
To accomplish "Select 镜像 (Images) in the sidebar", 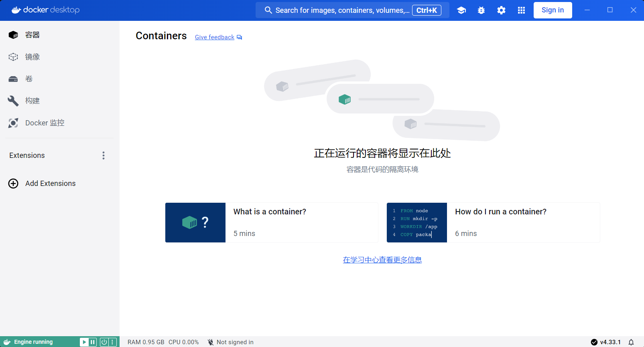I will [x=32, y=57].
